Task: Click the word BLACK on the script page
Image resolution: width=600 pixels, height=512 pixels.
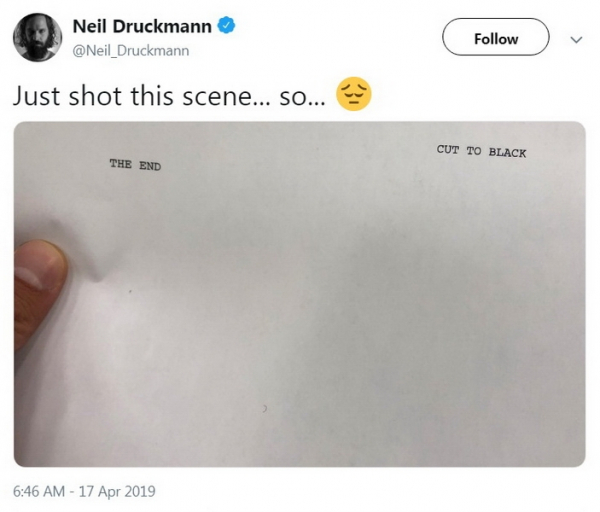Action: click(x=507, y=152)
